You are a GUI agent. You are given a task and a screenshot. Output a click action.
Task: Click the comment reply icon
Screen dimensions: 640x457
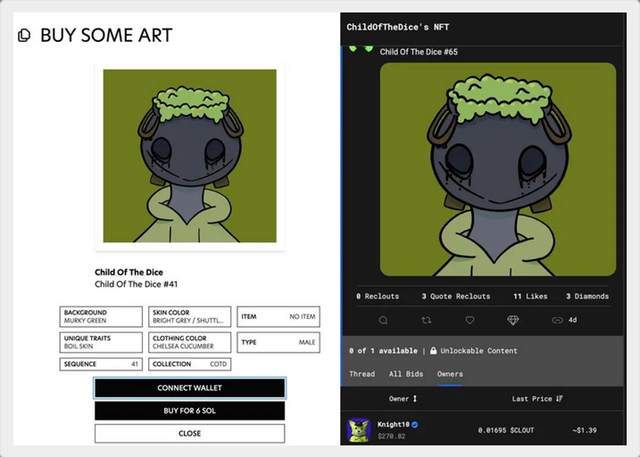click(x=383, y=320)
